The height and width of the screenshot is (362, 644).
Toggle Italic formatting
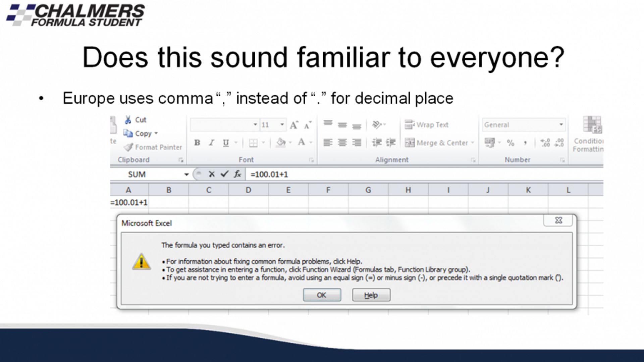(x=212, y=143)
